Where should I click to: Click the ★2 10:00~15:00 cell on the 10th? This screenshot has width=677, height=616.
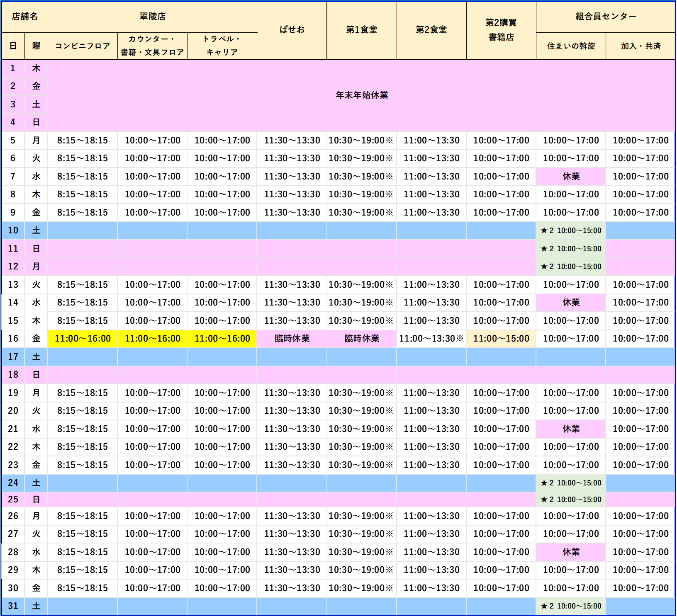pos(571,230)
